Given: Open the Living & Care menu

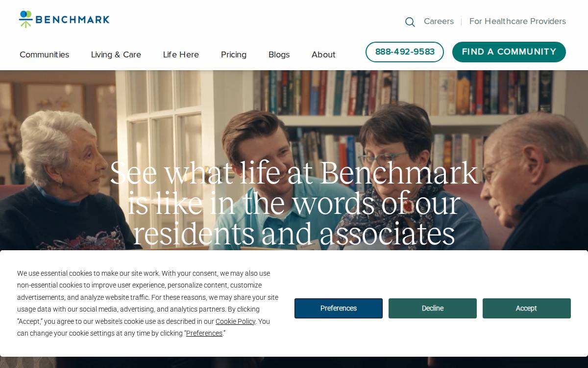Looking at the screenshot, I should (x=116, y=54).
